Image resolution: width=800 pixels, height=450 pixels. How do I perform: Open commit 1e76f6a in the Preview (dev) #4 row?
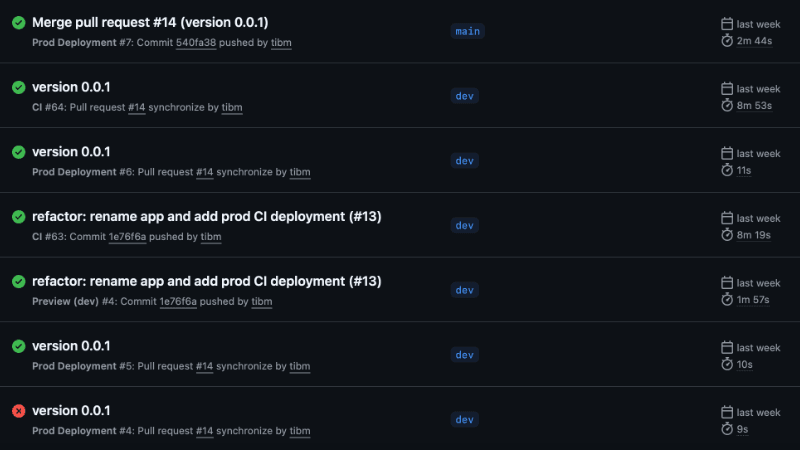178,301
